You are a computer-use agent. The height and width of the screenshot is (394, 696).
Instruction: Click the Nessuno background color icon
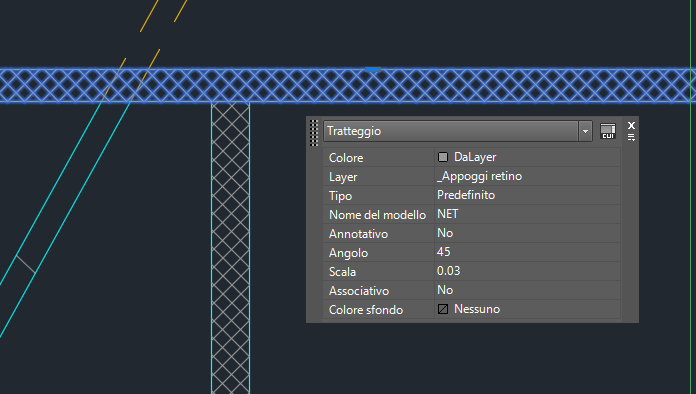click(x=443, y=309)
